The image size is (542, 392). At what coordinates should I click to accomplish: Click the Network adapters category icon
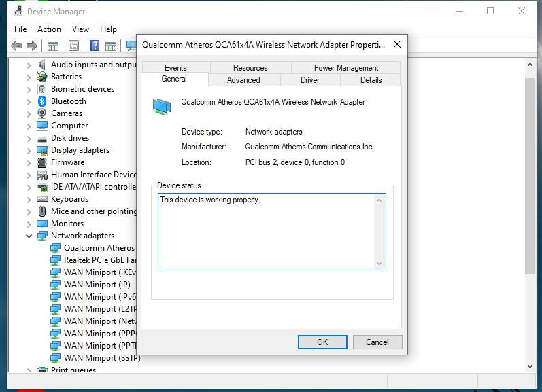(42, 236)
